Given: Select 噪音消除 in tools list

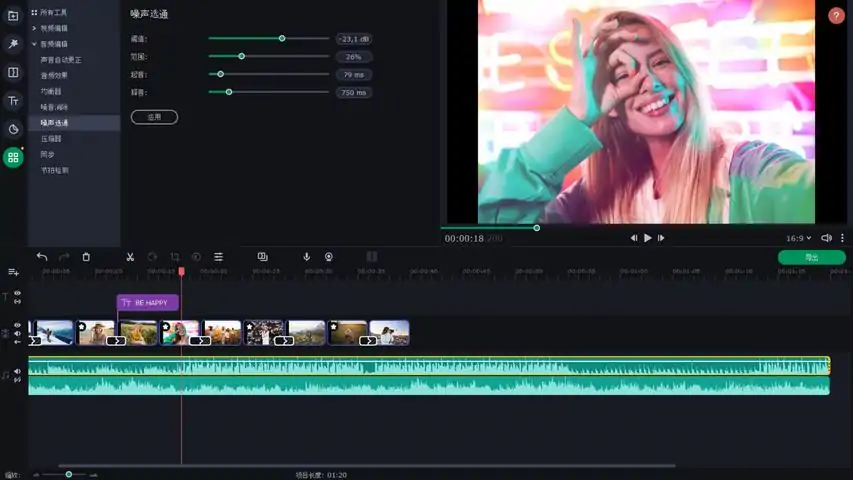Looking at the screenshot, I should pyautogui.click(x=54, y=107).
